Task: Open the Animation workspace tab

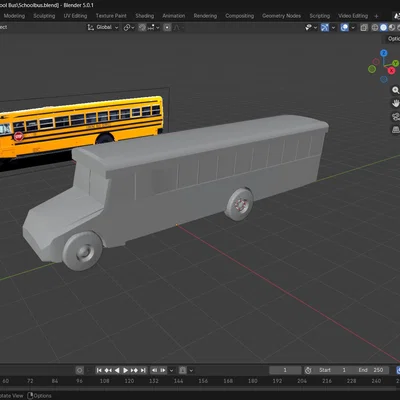Action: [x=174, y=16]
